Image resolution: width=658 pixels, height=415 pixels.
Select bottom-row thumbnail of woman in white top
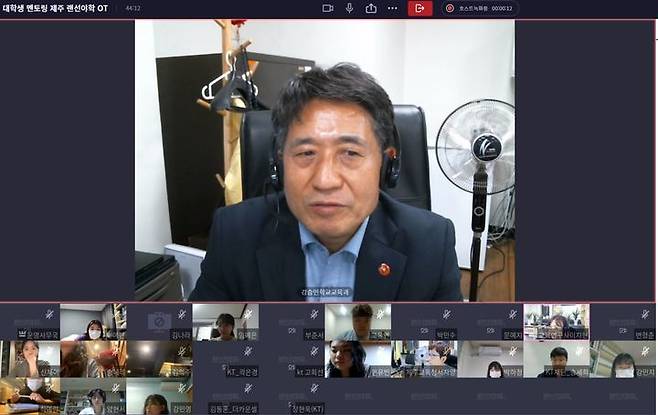click(x=93, y=396)
